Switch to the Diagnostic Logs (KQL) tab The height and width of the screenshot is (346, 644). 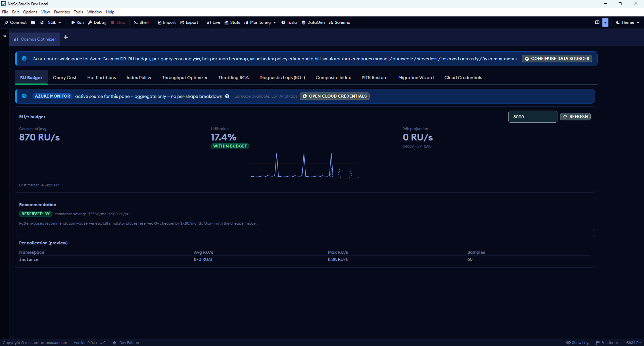(x=282, y=77)
